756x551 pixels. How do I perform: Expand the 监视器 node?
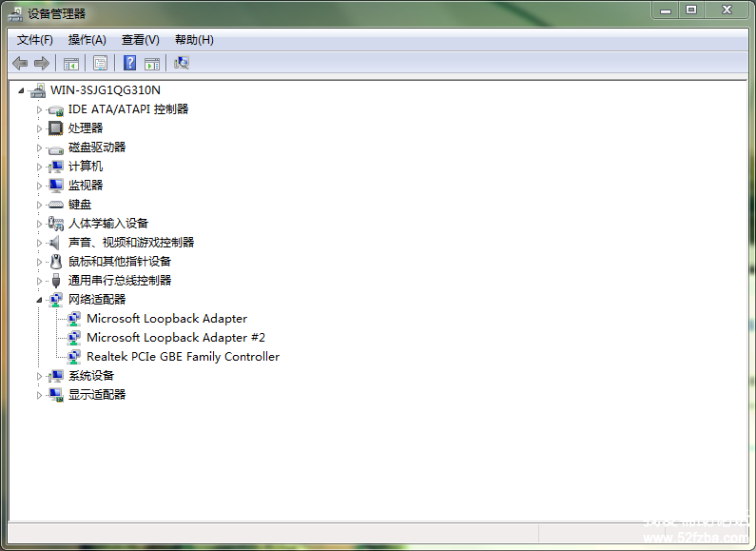[x=40, y=186]
